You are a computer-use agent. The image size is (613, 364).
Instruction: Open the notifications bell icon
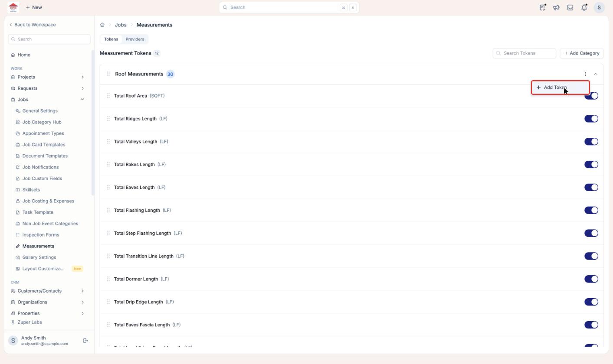[584, 7]
